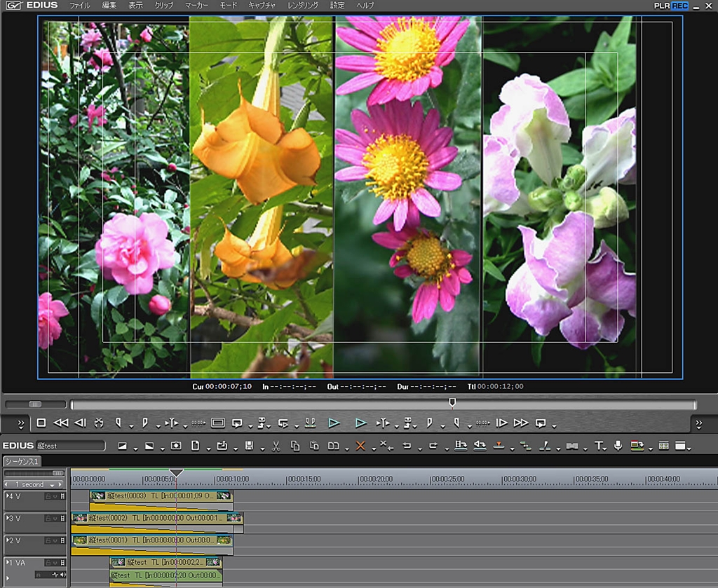Click the Stop button in player controls
718x588 pixels.
click(41, 423)
